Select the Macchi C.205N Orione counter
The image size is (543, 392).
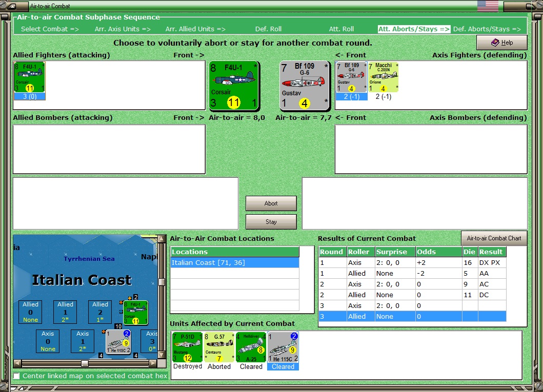point(384,77)
